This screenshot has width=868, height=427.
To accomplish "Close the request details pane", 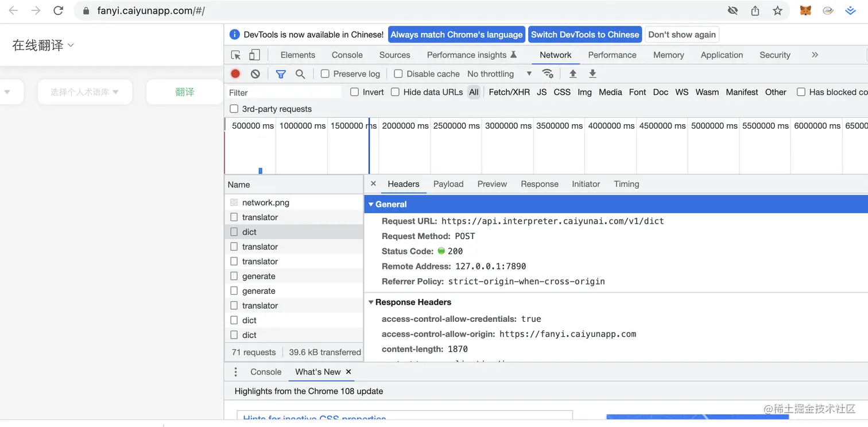I will [x=373, y=184].
